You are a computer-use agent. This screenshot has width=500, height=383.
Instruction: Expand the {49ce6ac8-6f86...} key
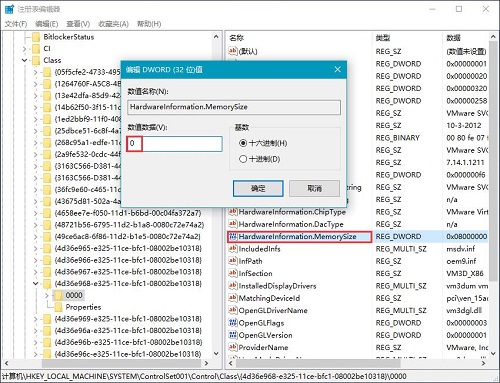coord(35,237)
